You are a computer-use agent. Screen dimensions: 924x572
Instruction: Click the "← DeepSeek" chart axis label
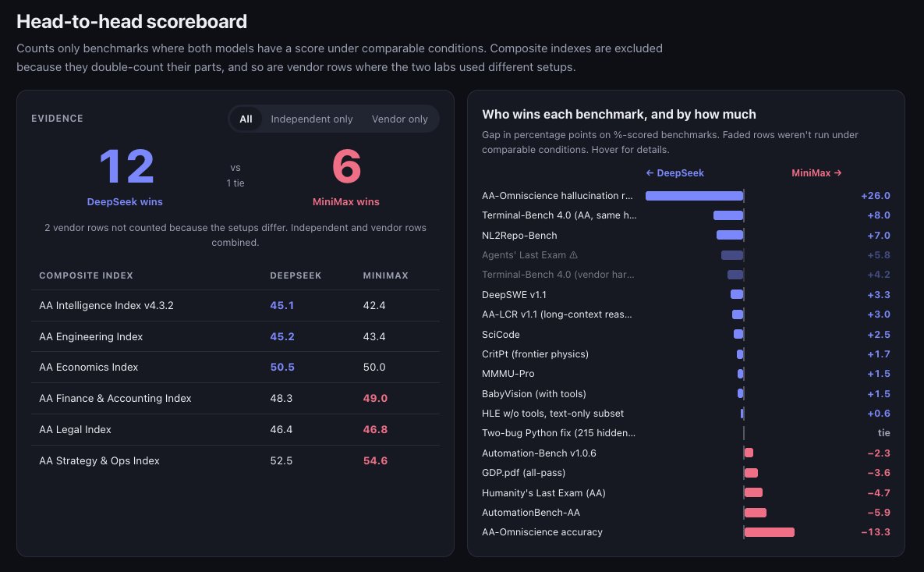pyautogui.click(x=674, y=172)
